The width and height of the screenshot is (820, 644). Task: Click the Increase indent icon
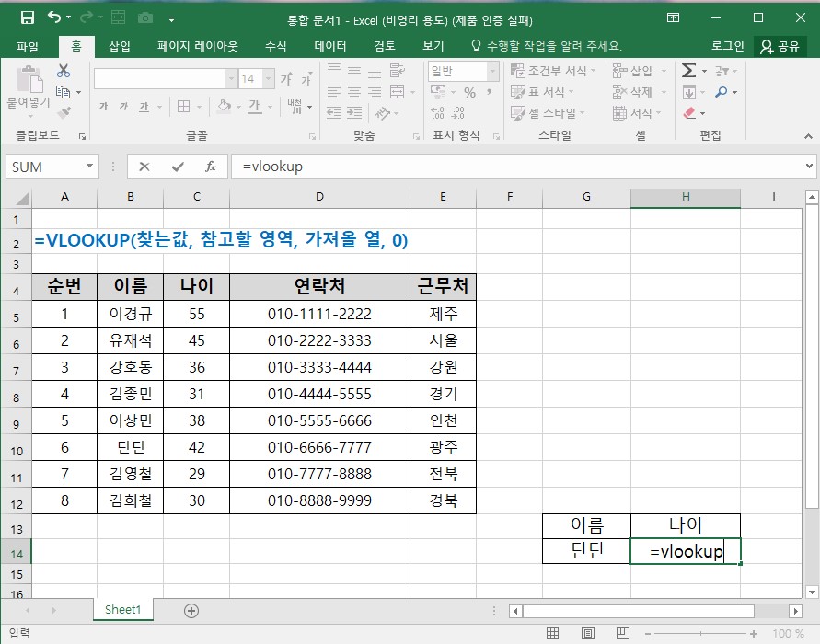(x=354, y=113)
